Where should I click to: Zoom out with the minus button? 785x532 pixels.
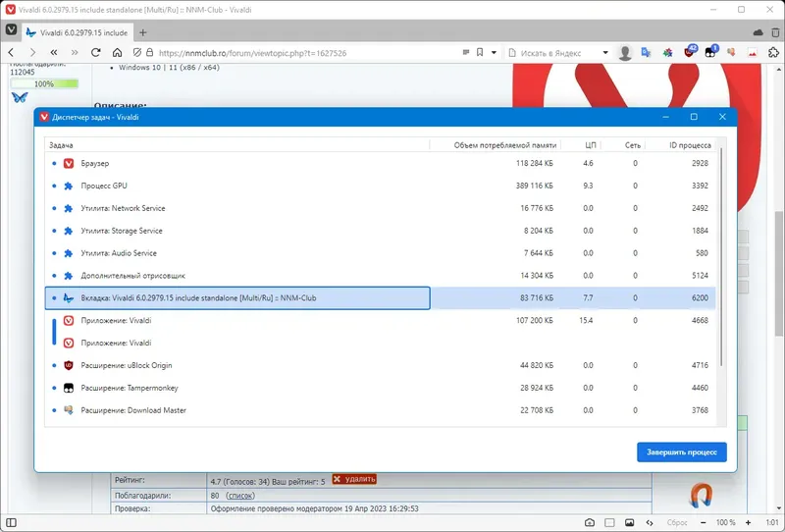pyautogui.click(x=703, y=522)
